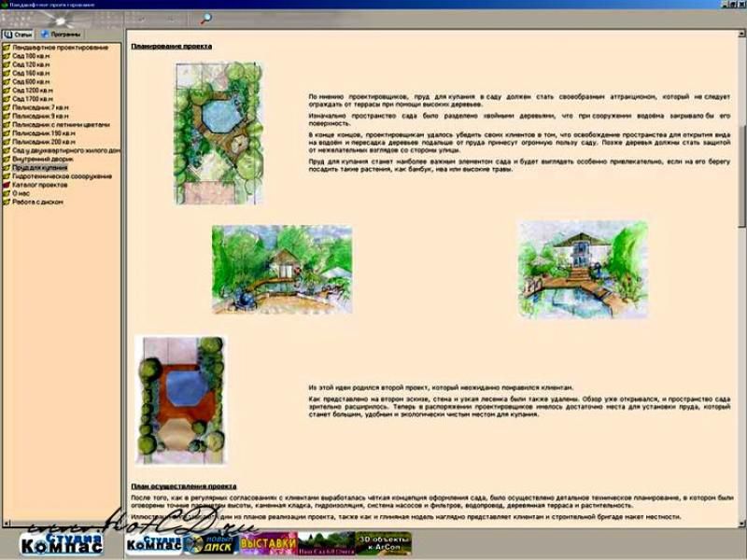Image resolution: width=747 pixels, height=560 pixels.
Task: Click the small 'Студия Компас' banner
Action: tap(154, 542)
